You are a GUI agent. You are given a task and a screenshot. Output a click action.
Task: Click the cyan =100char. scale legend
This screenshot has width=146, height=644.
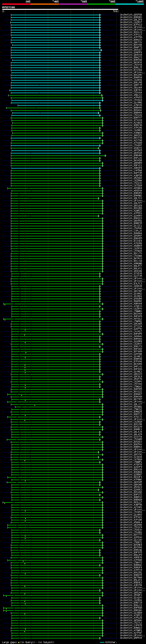[108, 642]
